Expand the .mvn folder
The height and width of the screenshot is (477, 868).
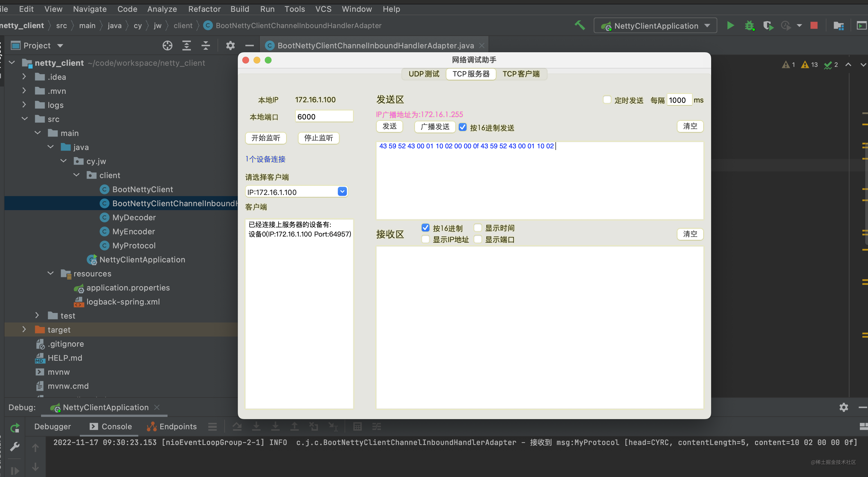click(24, 91)
